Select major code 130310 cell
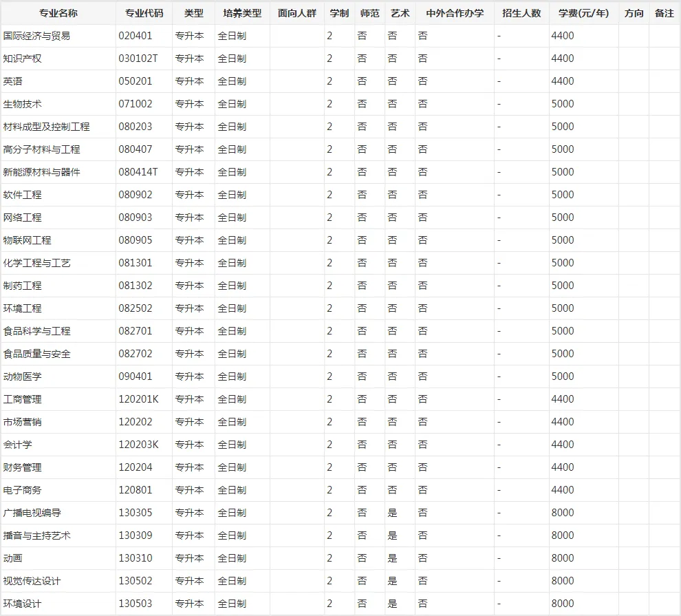Image resolution: width=681 pixels, height=616 pixels. click(136, 558)
